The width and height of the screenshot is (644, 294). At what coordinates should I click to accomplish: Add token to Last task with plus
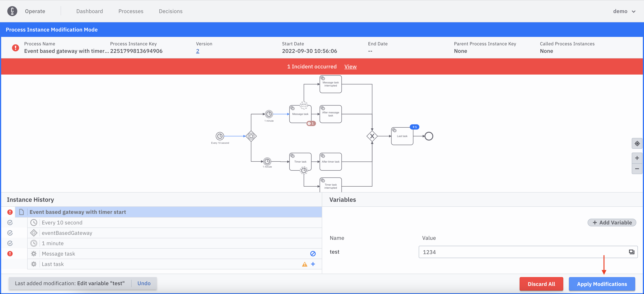pos(313,264)
